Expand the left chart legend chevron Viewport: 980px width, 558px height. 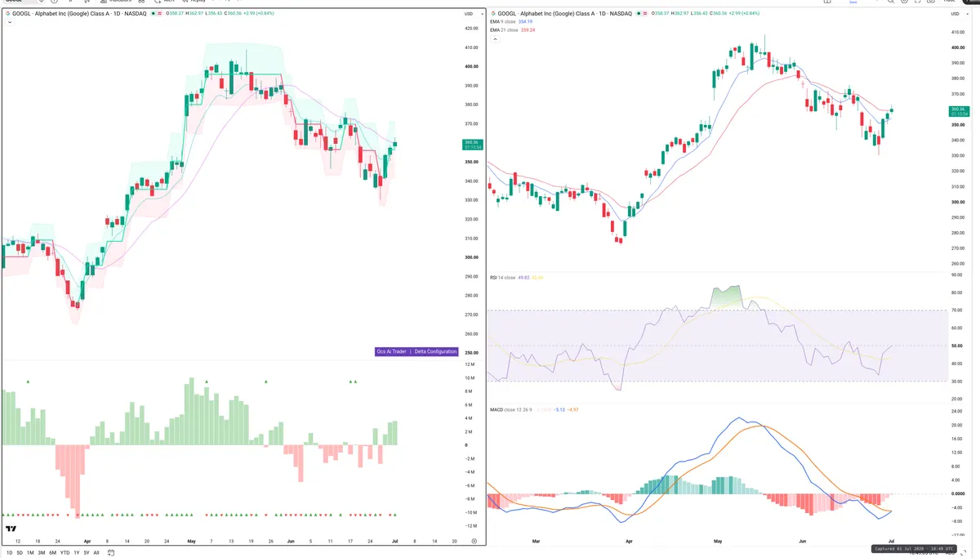click(8, 22)
